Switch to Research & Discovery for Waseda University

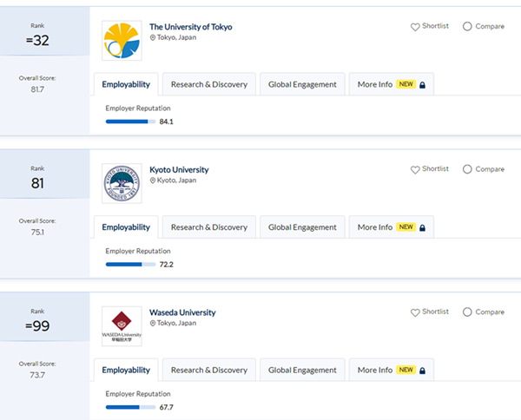click(209, 370)
